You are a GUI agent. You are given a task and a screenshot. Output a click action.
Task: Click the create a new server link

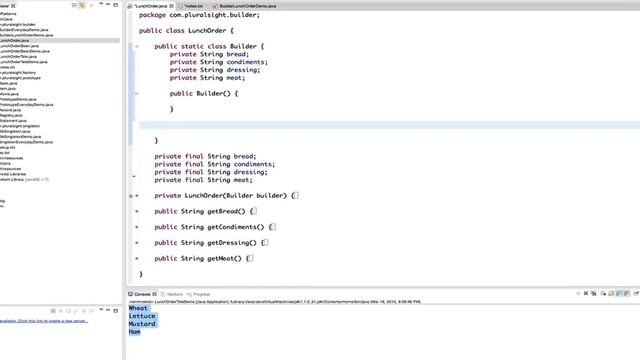[x=44, y=321]
